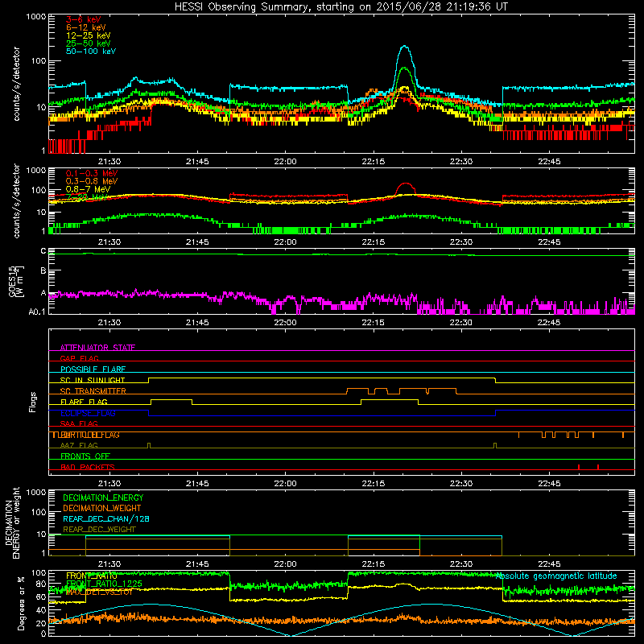Click the raised FLARE_FLAG segment after 21:37
Screen dimensions: 644x644
[x=171, y=399]
